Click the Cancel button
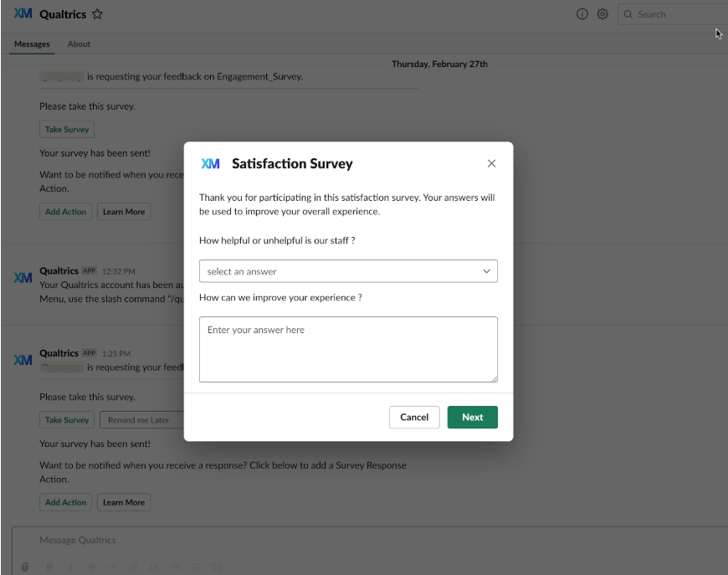Image resolution: width=728 pixels, height=575 pixels. pyautogui.click(x=414, y=417)
